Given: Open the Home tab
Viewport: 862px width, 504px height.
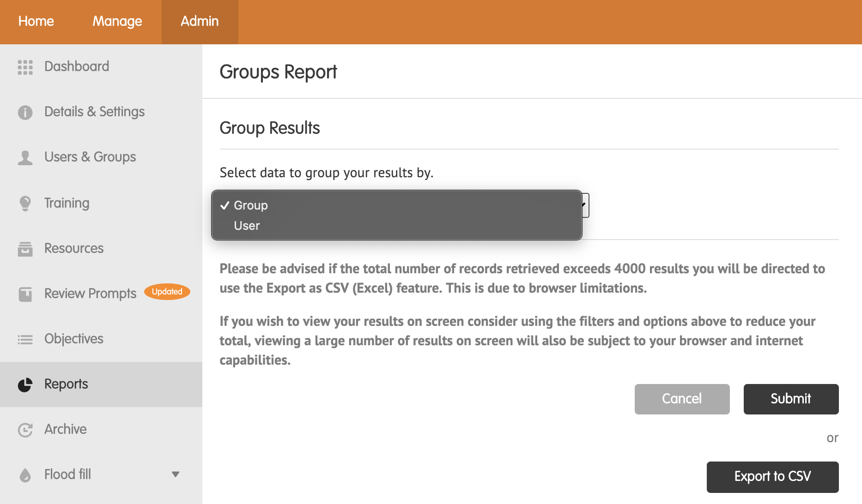Looking at the screenshot, I should coord(36,21).
